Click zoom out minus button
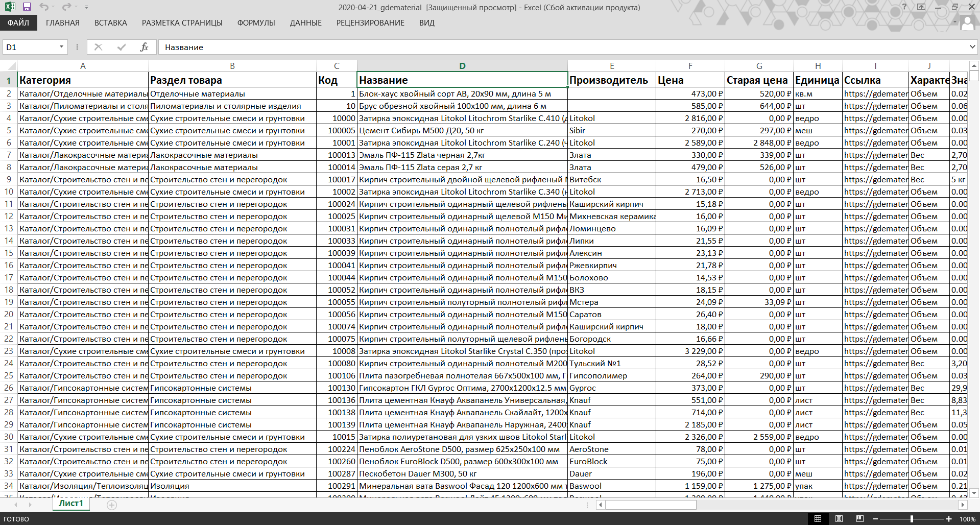Screen dimensions: 980x525 [x=875, y=519]
